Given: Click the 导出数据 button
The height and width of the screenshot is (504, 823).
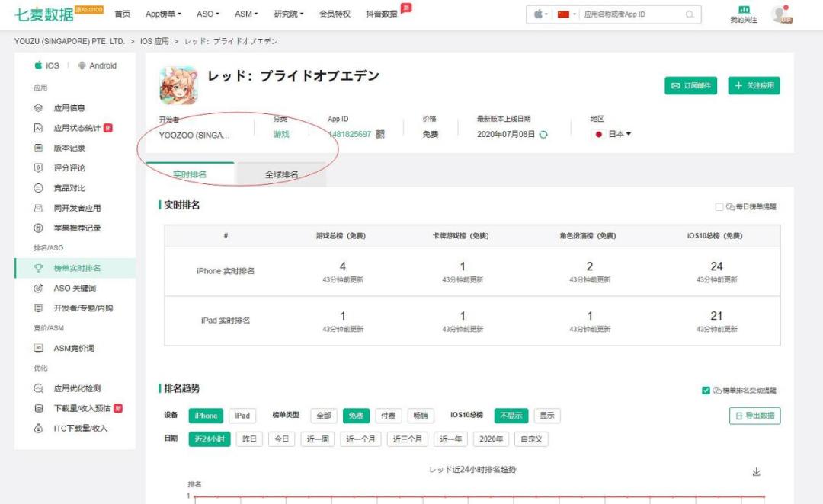Looking at the screenshot, I should pos(754,416).
